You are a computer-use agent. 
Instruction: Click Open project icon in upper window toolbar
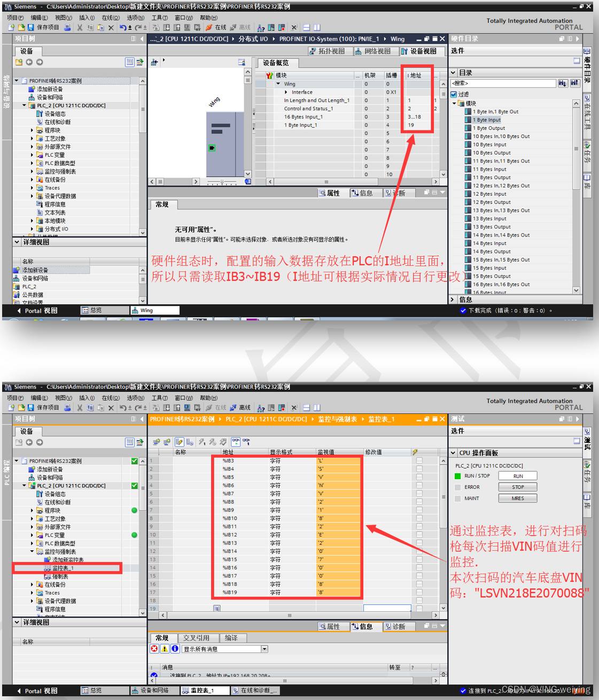coord(21,28)
